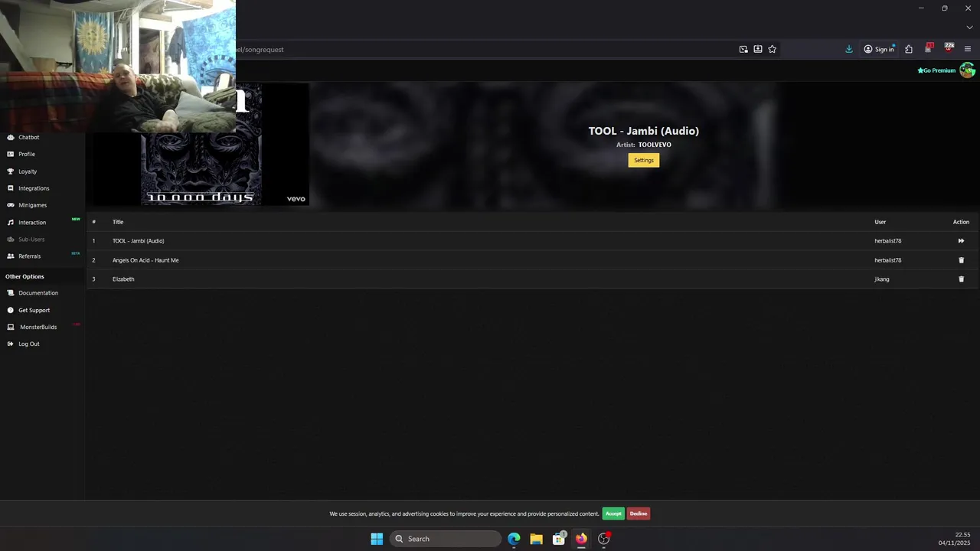980x551 pixels.
Task: Remove the Elizabeth song from queue
Action: [962, 279]
